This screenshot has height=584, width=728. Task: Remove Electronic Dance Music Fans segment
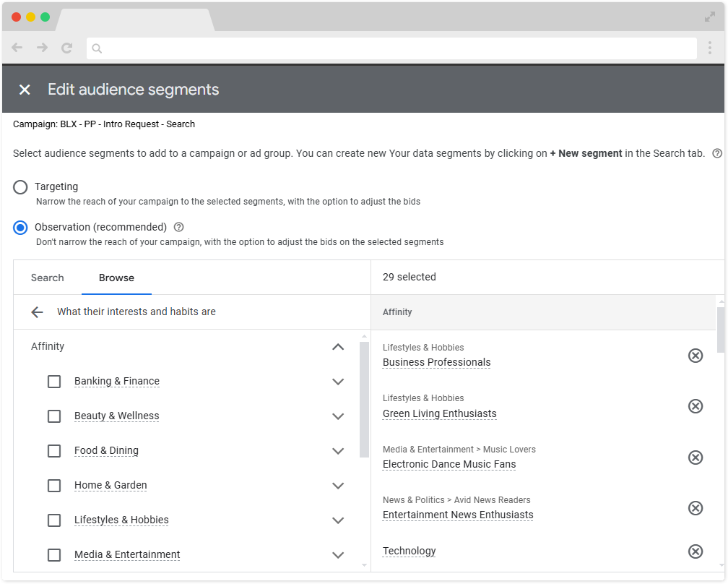tap(695, 458)
